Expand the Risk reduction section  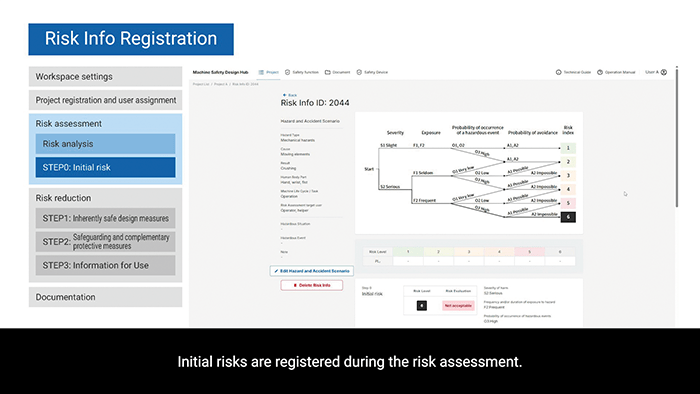pyautogui.click(x=63, y=198)
